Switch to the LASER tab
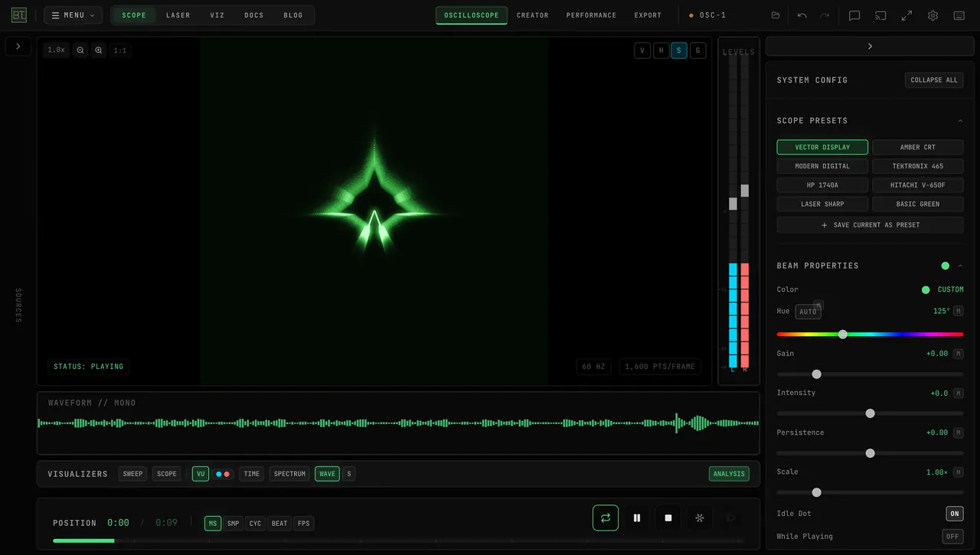The height and width of the screenshot is (555, 980). pos(178,15)
